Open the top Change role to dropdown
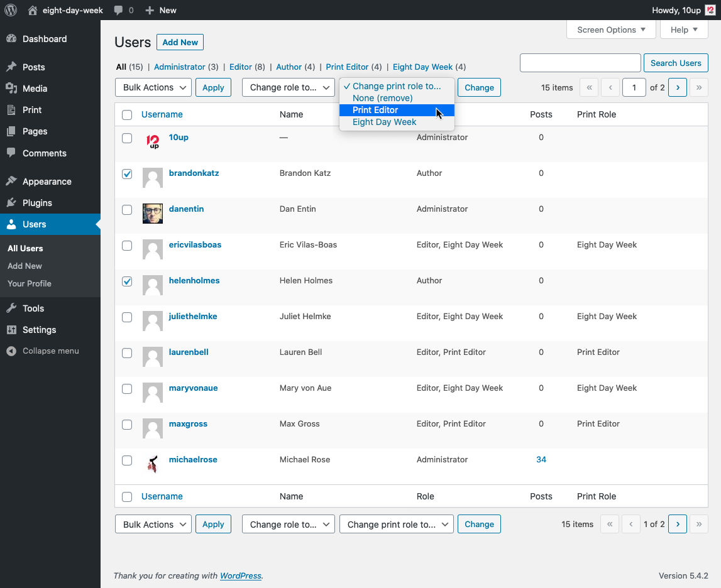This screenshot has width=721, height=588. [x=289, y=87]
